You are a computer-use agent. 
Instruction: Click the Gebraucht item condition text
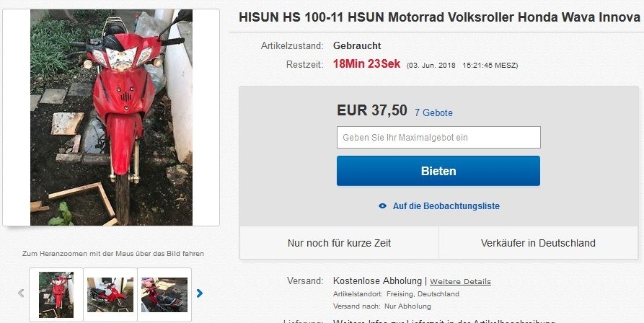(357, 45)
